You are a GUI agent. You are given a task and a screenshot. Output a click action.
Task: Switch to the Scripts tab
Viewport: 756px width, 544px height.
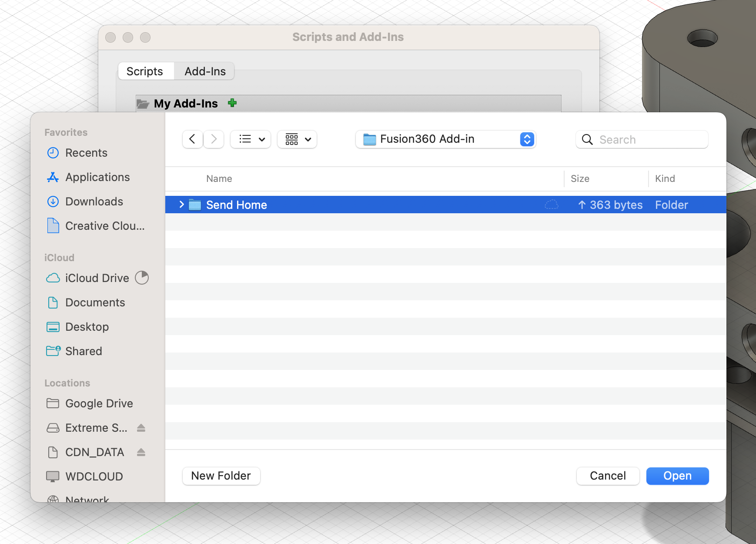coord(145,71)
